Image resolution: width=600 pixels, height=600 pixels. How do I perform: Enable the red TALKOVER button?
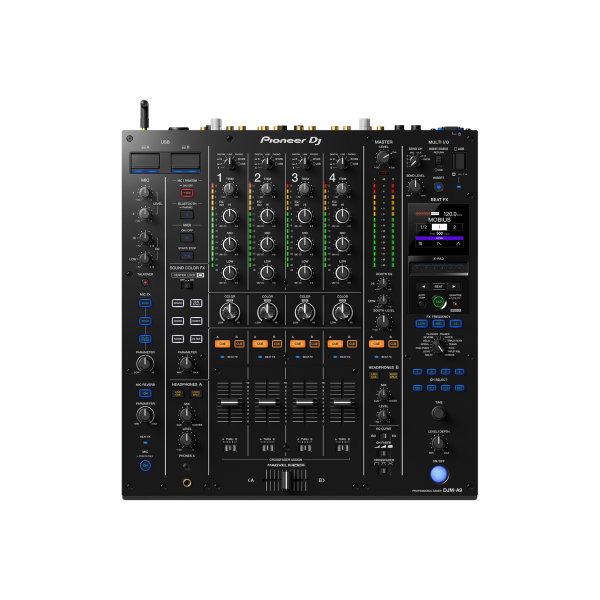coord(145,282)
